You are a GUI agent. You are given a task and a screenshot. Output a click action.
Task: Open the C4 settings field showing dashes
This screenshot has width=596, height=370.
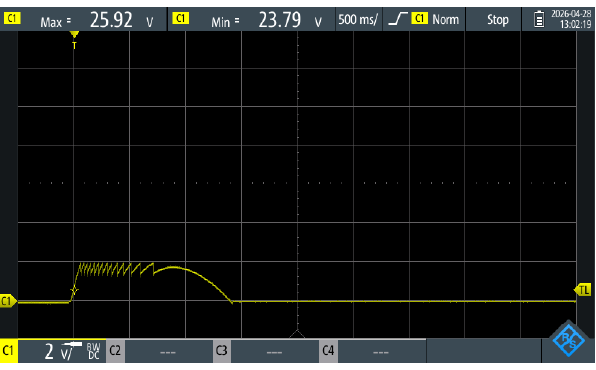tap(381, 351)
